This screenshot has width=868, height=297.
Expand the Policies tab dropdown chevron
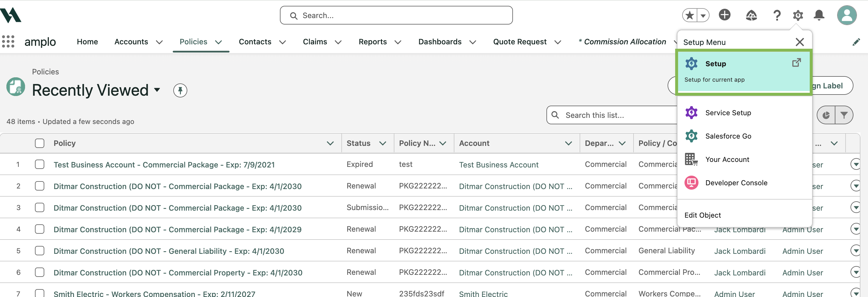(218, 42)
